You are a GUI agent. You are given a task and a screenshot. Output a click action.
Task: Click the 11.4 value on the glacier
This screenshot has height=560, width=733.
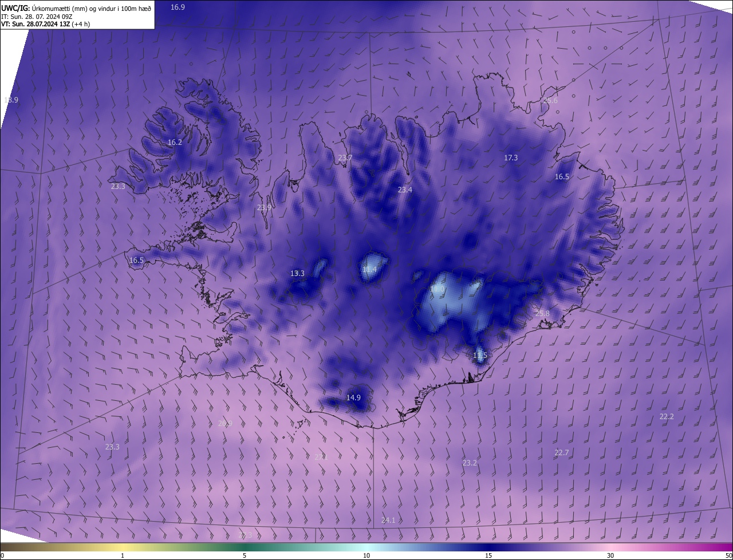click(369, 269)
